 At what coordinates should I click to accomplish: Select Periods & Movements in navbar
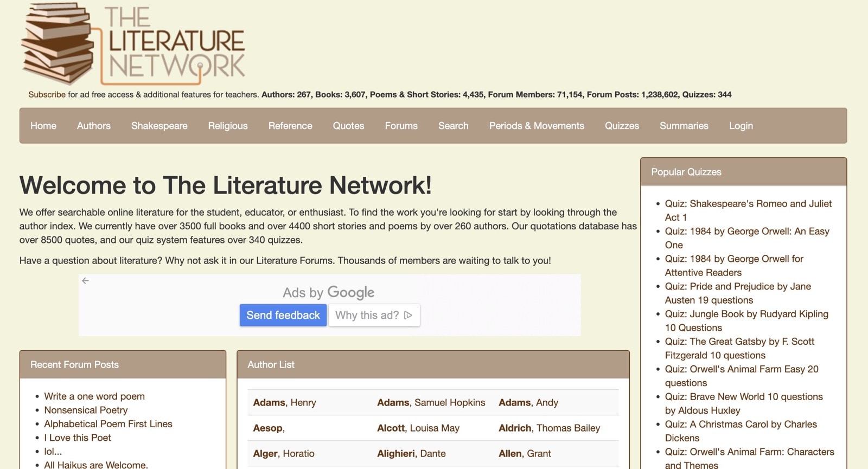click(537, 126)
